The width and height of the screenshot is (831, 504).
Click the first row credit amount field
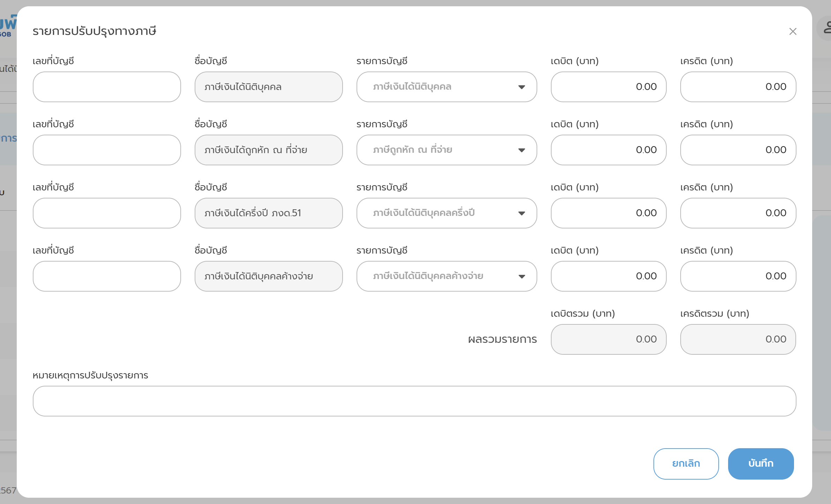[x=738, y=87]
